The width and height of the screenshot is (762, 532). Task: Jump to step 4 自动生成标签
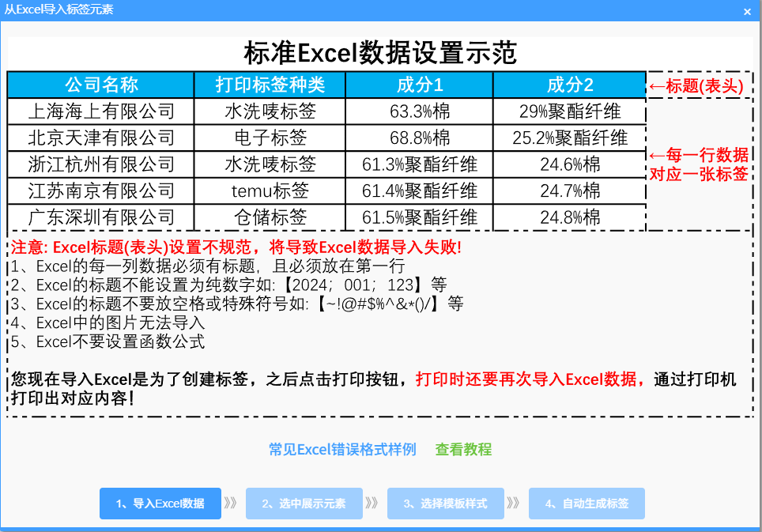click(x=587, y=504)
